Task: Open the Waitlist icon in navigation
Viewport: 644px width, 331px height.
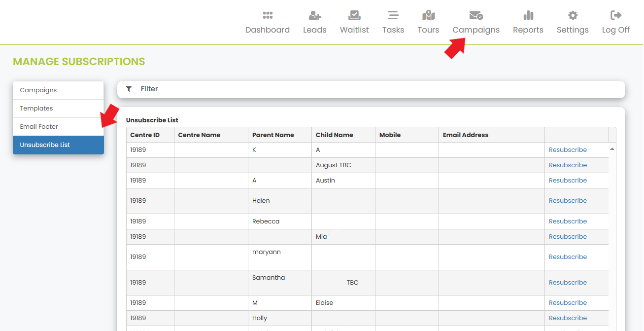Action: click(354, 15)
